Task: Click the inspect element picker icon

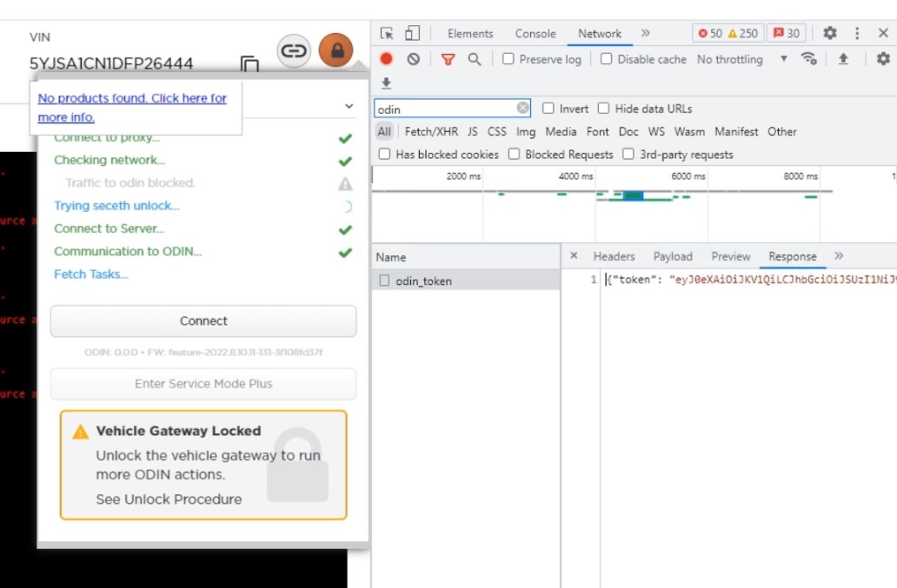Action: point(387,34)
